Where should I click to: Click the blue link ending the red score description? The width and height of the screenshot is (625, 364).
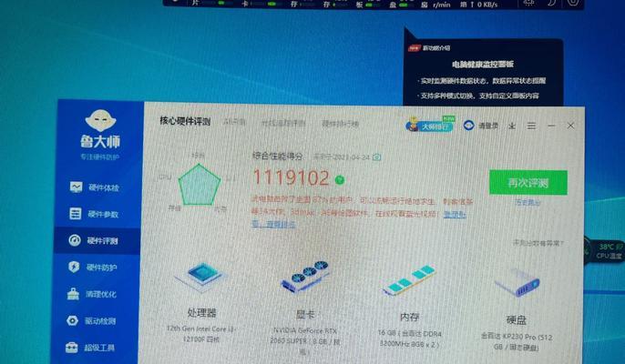tap(455, 214)
